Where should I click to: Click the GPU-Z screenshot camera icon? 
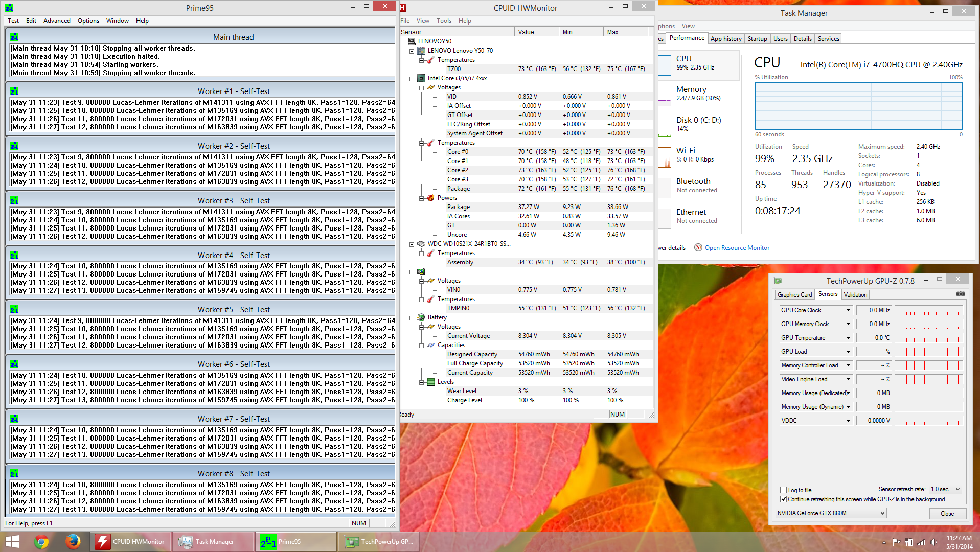(x=960, y=294)
